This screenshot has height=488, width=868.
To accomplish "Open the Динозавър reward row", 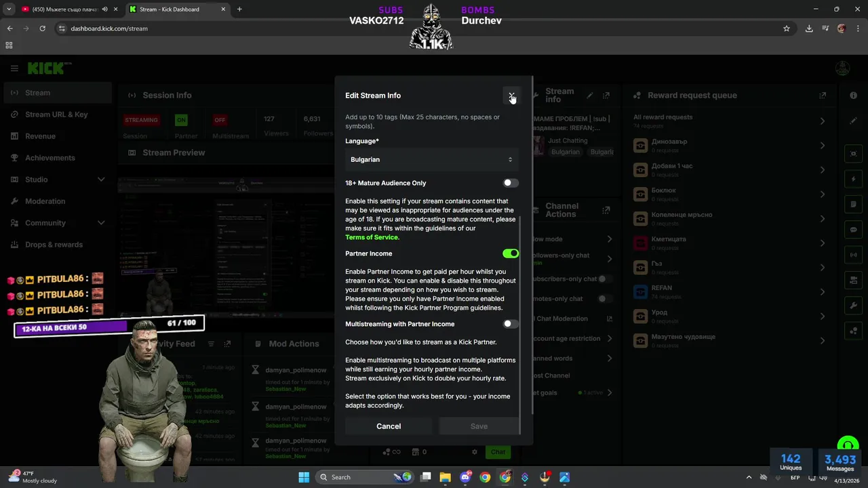I will (x=730, y=146).
